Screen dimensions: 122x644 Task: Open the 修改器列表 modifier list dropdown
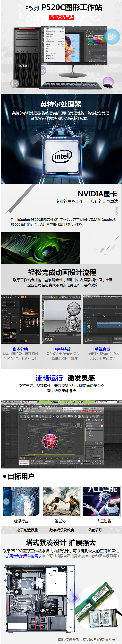pyautogui.click(x=94, y=426)
